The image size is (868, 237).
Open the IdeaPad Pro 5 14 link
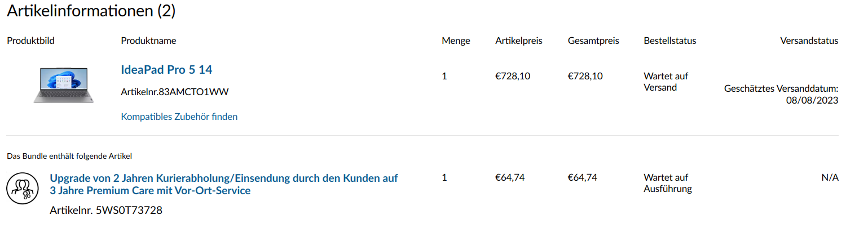click(x=166, y=70)
